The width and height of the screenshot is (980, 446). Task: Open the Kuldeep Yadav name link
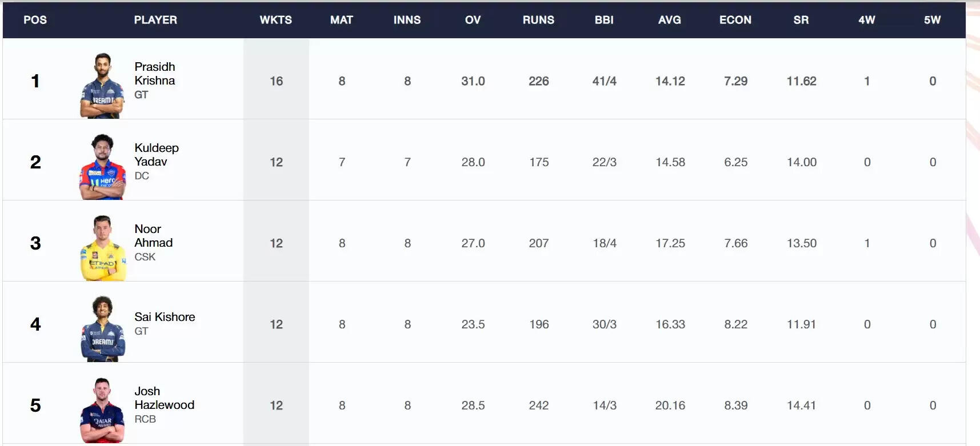tap(157, 155)
